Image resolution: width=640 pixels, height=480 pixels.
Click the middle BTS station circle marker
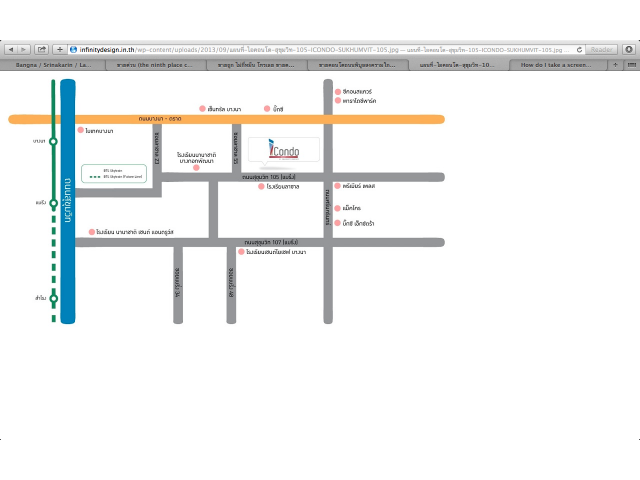click(53, 203)
